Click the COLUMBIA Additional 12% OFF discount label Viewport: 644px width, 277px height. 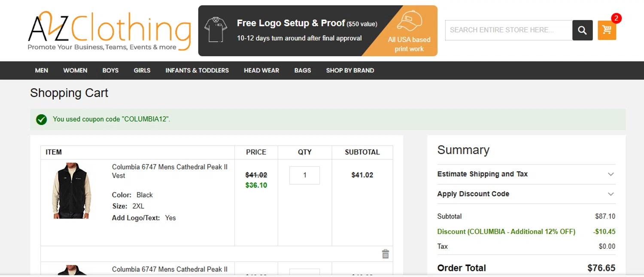coord(506,231)
